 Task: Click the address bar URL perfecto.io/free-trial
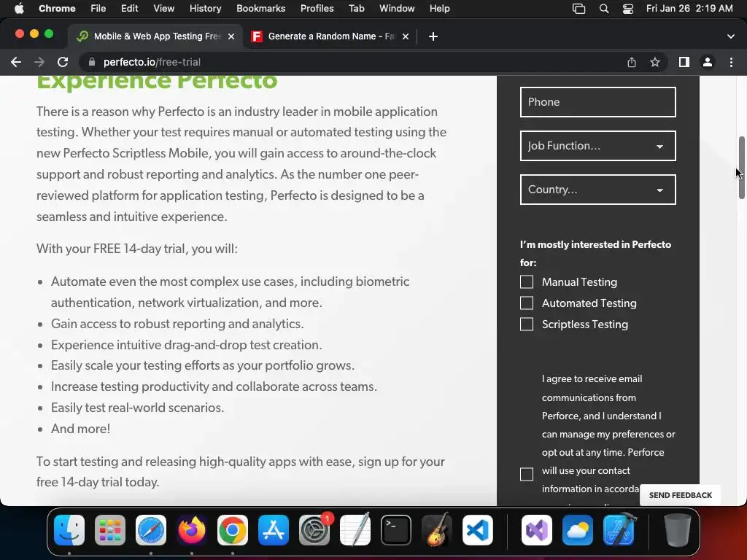point(152,63)
